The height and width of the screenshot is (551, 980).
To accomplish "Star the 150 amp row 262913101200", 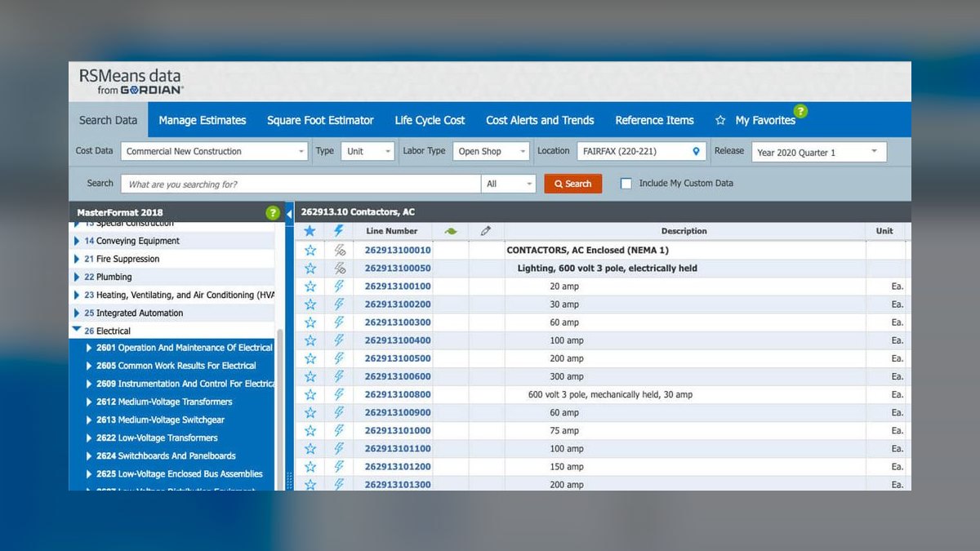I will tap(310, 466).
